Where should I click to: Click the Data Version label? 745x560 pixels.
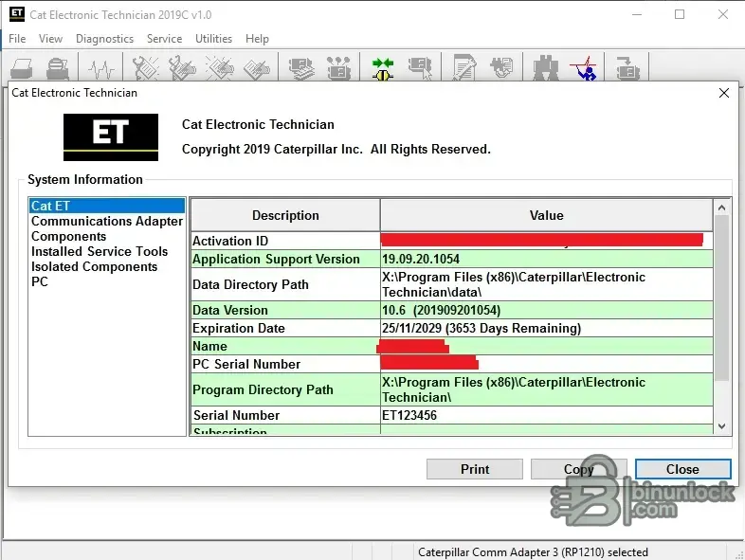tap(230, 310)
